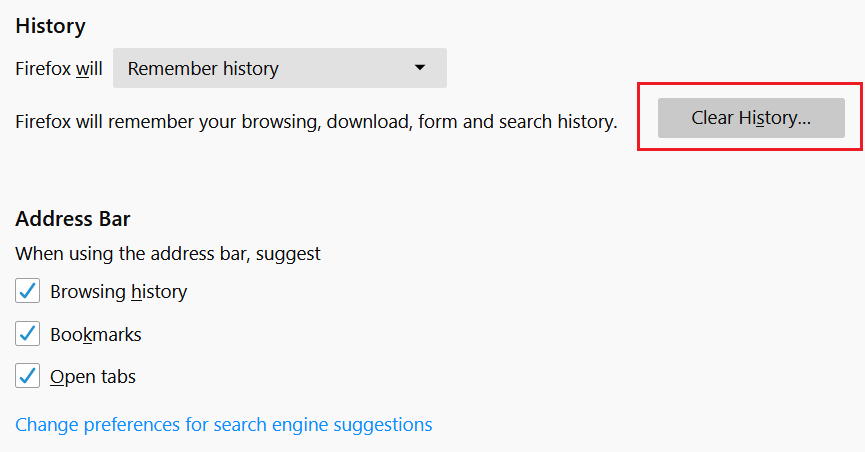Disable the Open tabs checkbox
This screenshot has width=865, height=452.
(27, 377)
